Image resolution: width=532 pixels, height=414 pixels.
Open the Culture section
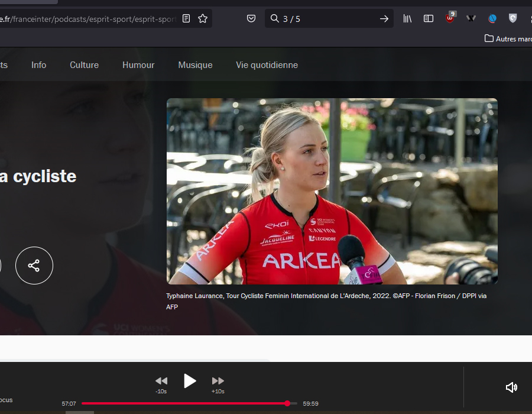coord(84,64)
